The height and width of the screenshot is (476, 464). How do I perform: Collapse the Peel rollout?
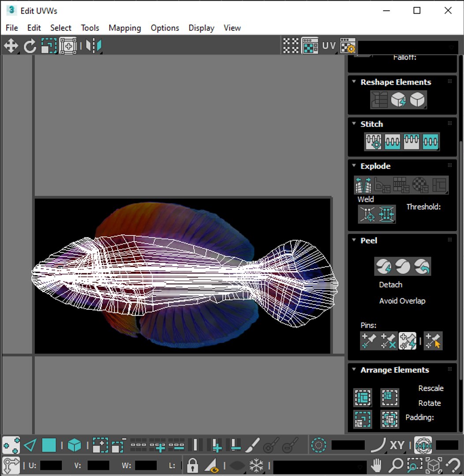click(354, 240)
